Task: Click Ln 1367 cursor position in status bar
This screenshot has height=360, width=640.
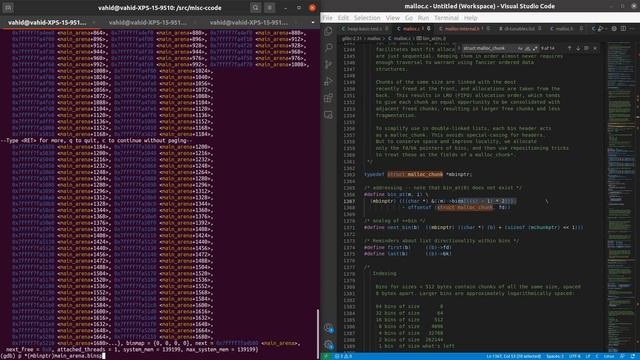Action: (x=513, y=356)
